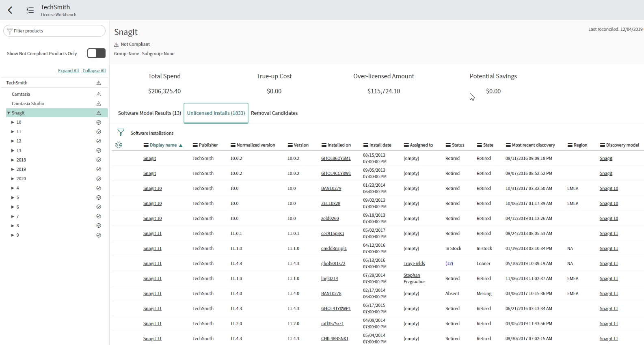Click compliant check icon for version 10

[x=98, y=122]
